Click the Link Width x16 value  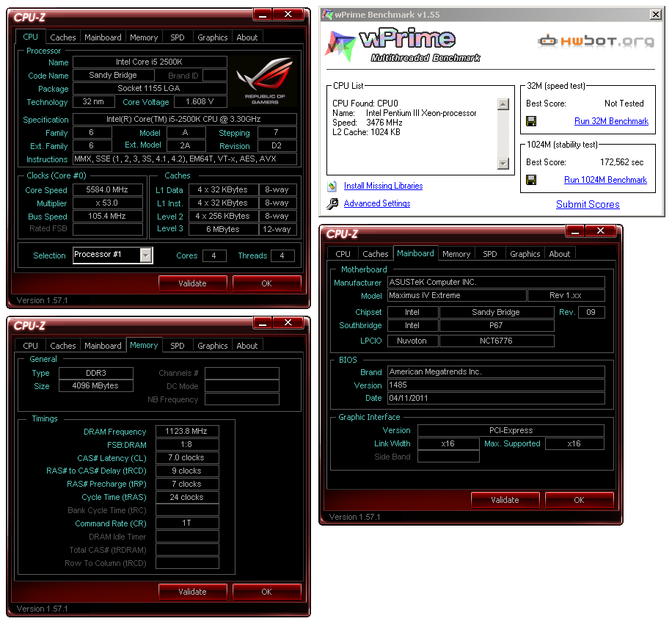448,443
